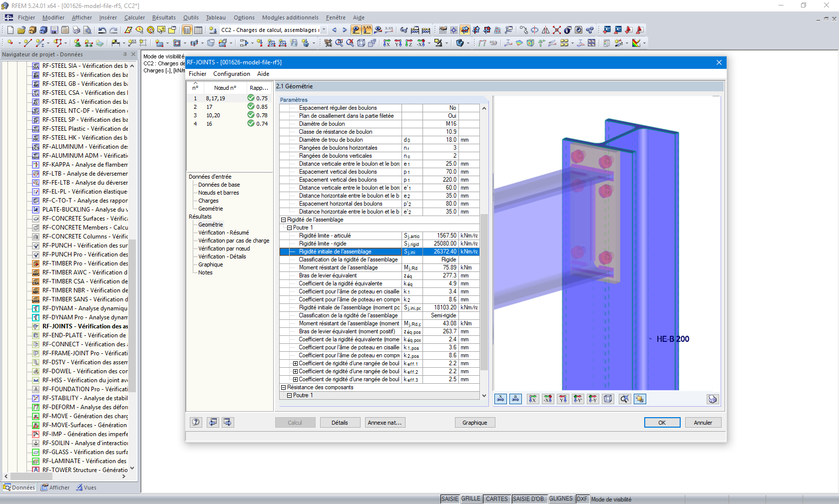
Task: Click the rainbow color display icon
Action: tap(636, 43)
